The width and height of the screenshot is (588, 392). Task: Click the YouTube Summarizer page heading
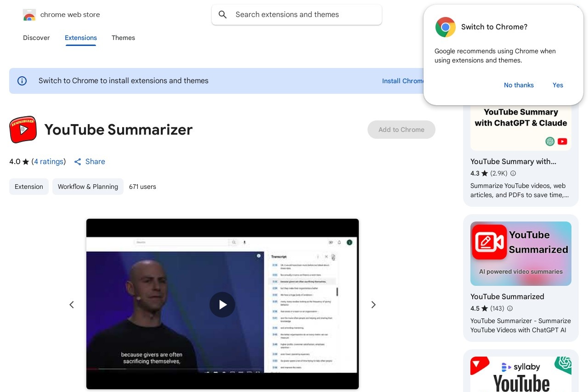tap(119, 130)
